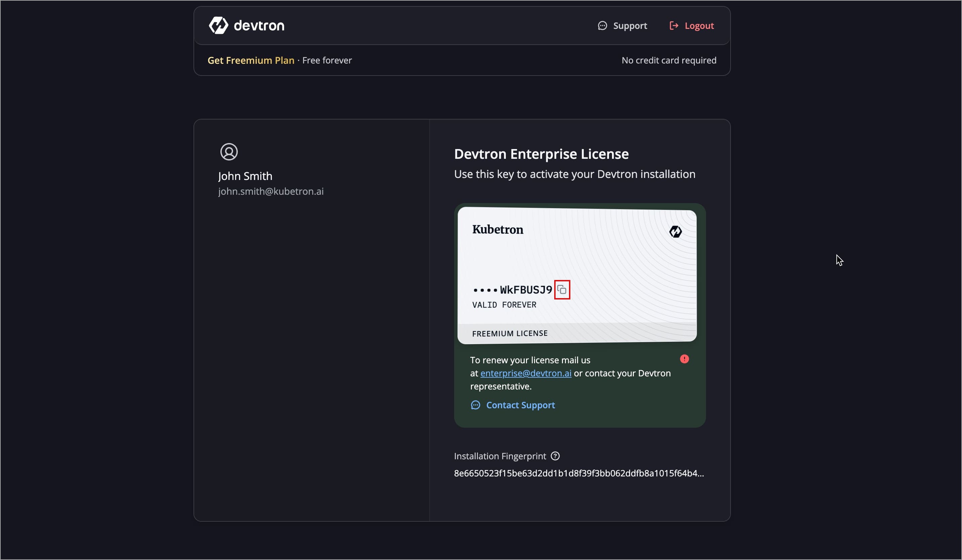Screen dimensions: 962x560
Task: Open the enterprise@devtron.ai email link
Action: click(x=526, y=373)
